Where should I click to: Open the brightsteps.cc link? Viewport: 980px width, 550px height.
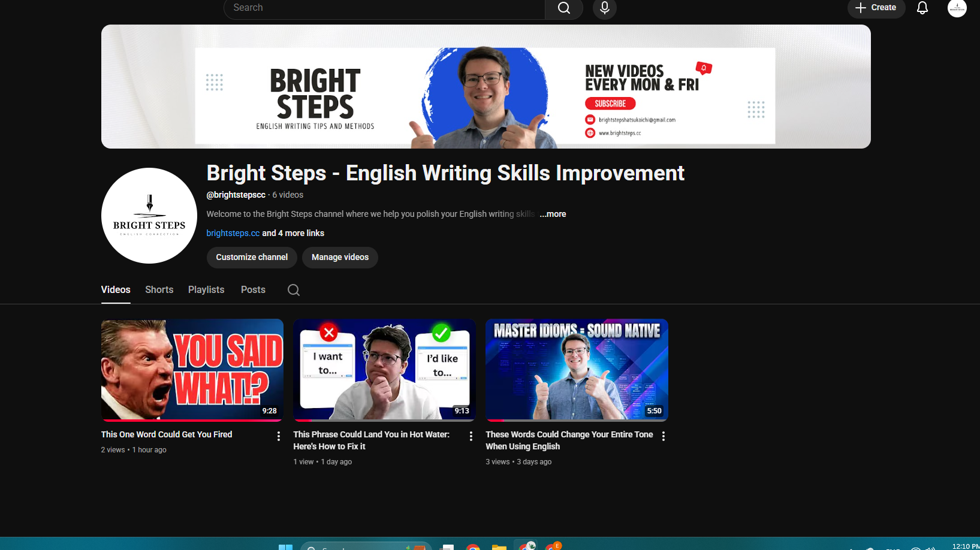coord(233,233)
